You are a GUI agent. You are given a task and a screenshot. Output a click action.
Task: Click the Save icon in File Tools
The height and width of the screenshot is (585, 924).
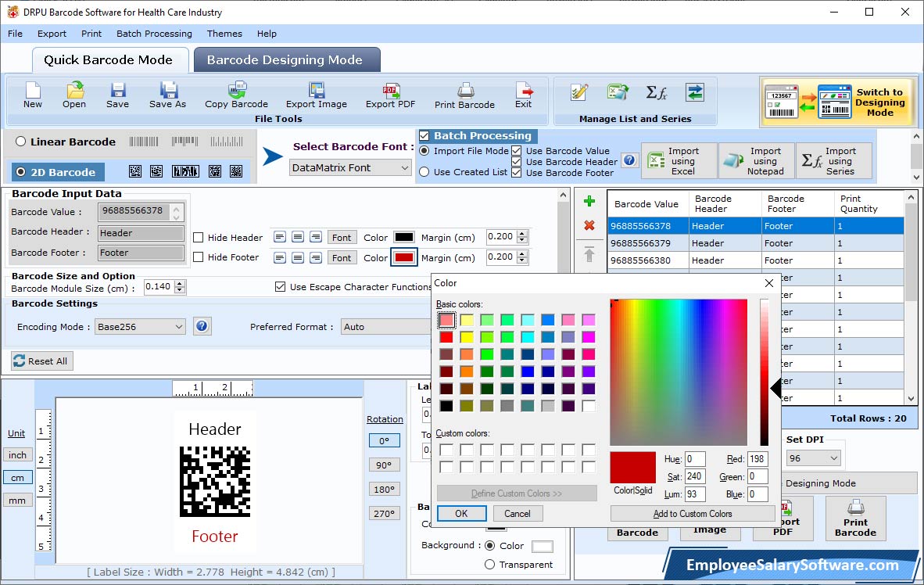click(117, 95)
